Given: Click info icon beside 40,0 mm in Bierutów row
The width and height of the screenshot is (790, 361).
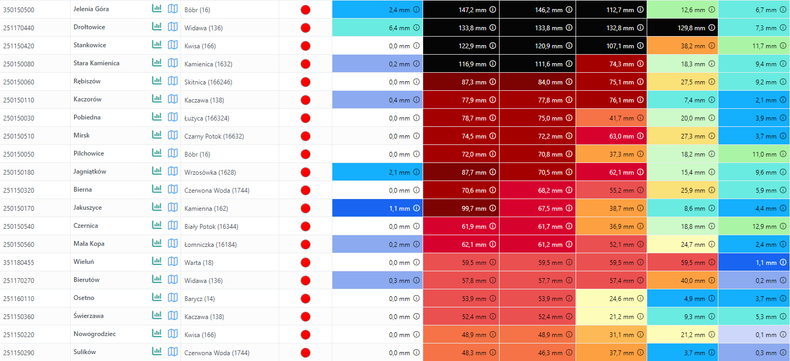Looking at the screenshot, I should pyautogui.click(x=711, y=280).
